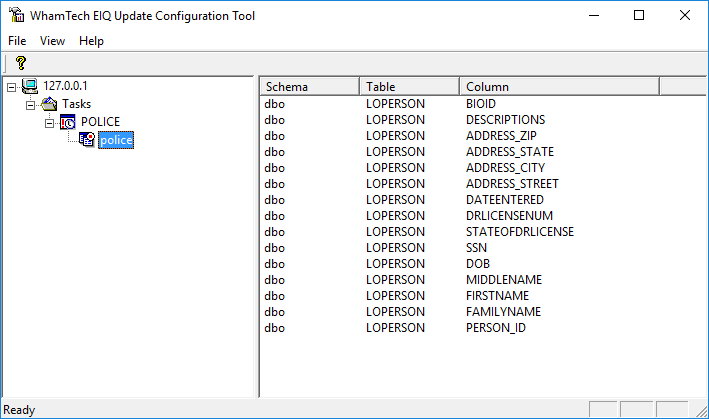Click the WhamTech app icon in title bar
Screen dimensions: 709x419
click(17, 15)
